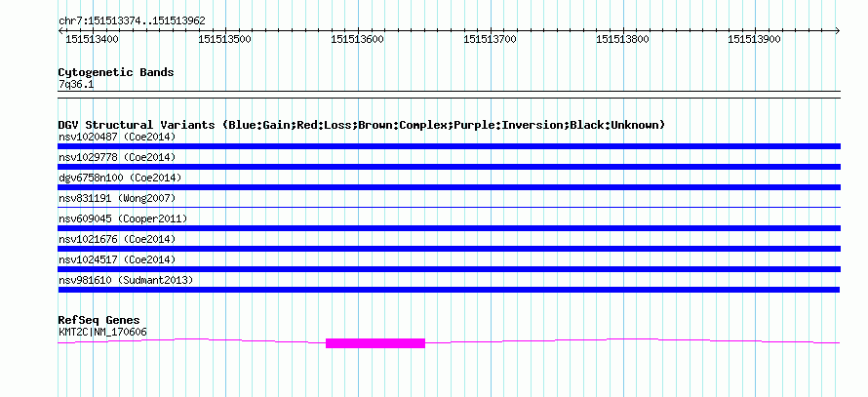The image size is (868, 397).
Task: Open variant nsv1024517 (Coe2014) label
Action: point(117,259)
